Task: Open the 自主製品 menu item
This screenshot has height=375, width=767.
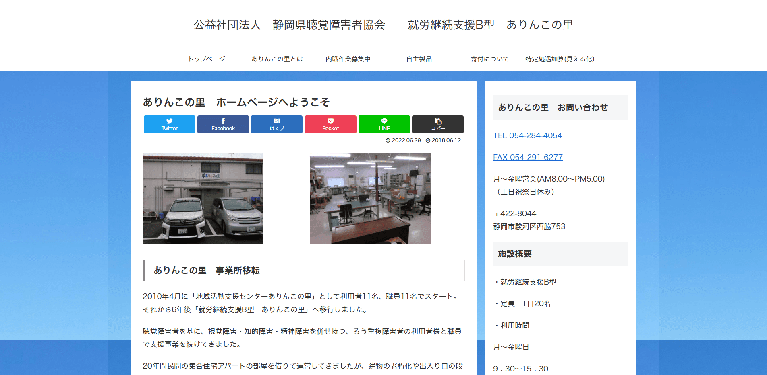Action: [x=419, y=59]
